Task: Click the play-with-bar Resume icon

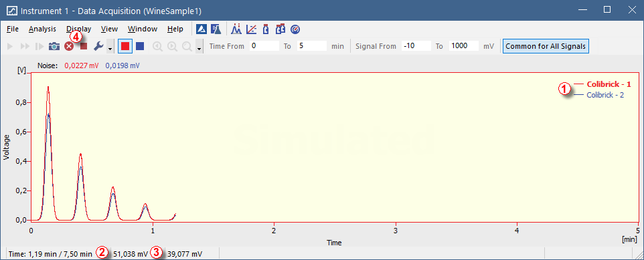Action: [x=39, y=46]
